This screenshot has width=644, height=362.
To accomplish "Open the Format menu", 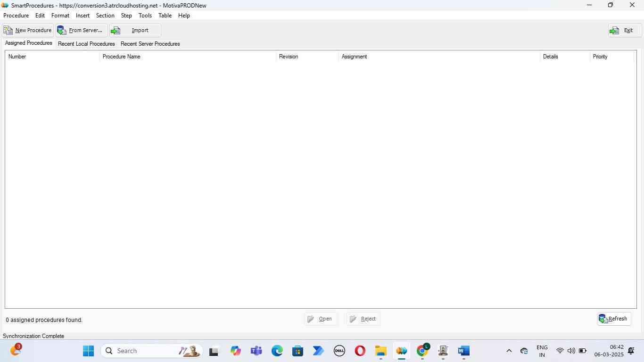I will (x=60, y=16).
